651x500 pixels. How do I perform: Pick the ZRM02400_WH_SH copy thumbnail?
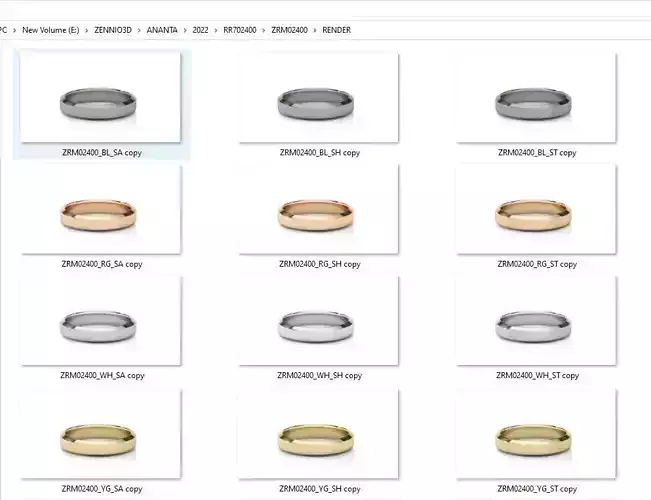(318, 321)
